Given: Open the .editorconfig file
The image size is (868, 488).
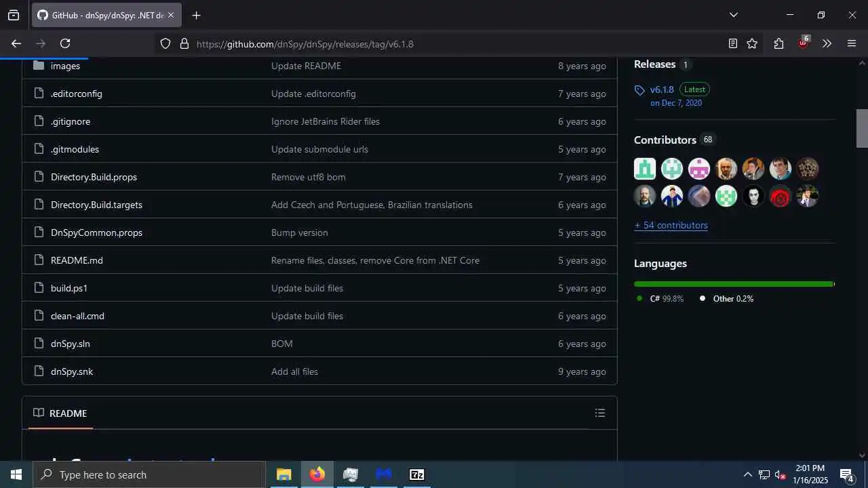Looking at the screenshot, I should [x=77, y=94].
